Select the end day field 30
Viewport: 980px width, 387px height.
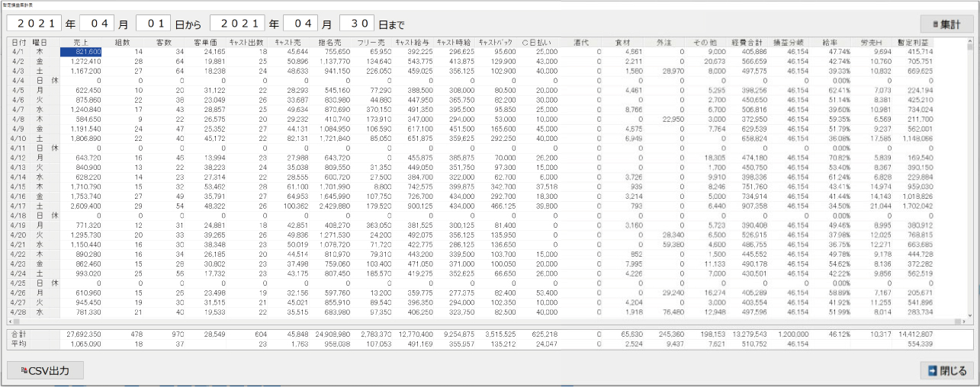pyautogui.click(x=359, y=24)
